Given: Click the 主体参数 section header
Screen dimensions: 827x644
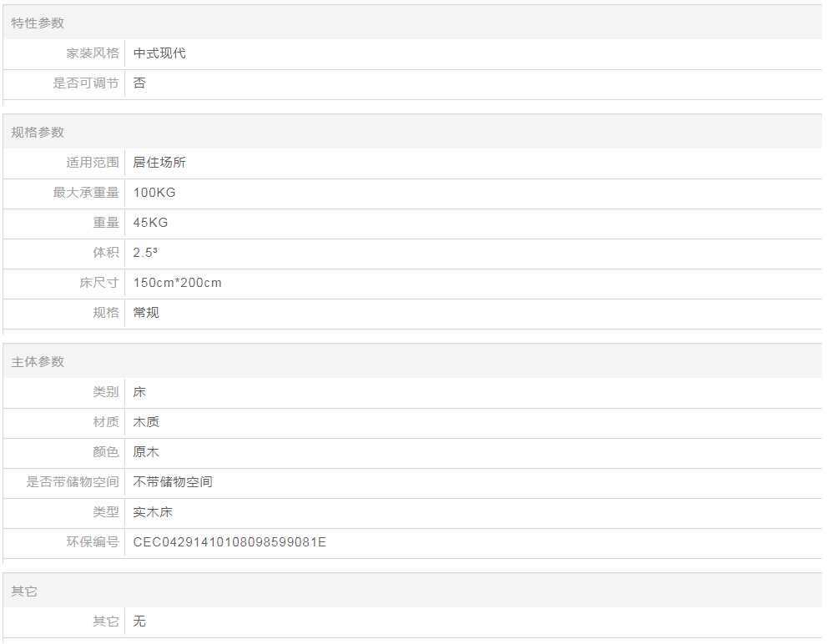Looking at the screenshot, I should [x=38, y=362].
